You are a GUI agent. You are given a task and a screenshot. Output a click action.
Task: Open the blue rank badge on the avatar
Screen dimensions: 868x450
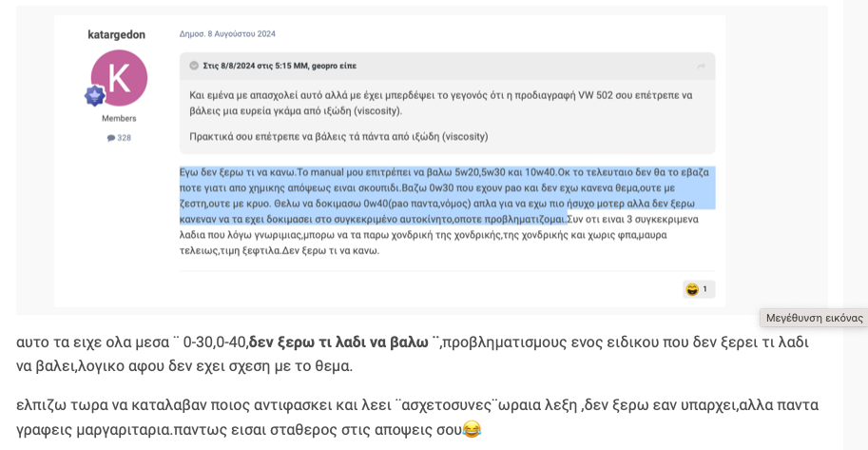(x=95, y=96)
